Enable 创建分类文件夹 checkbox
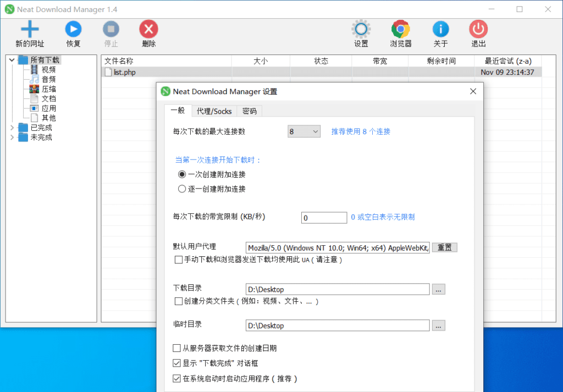 (x=179, y=301)
